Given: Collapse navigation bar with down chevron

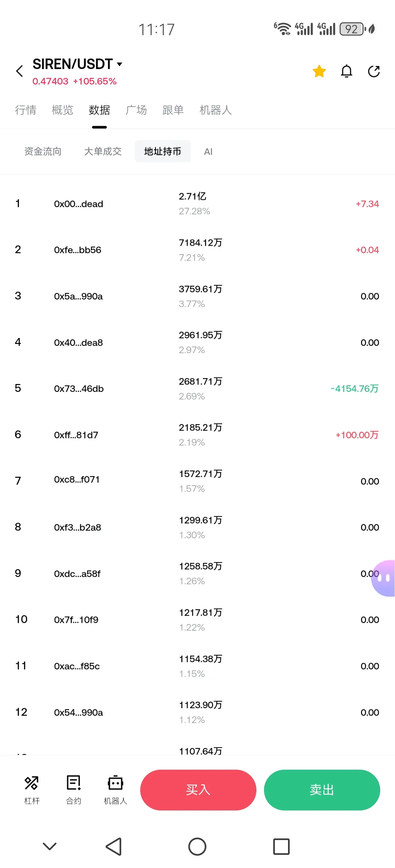Looking at the screenshot, I should pyautogui.click(x=50, y=846).
